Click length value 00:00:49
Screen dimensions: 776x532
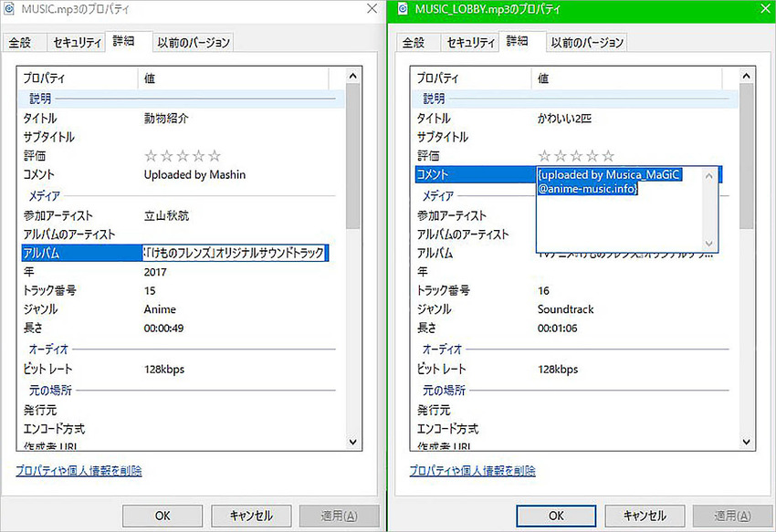pos(163,329)
